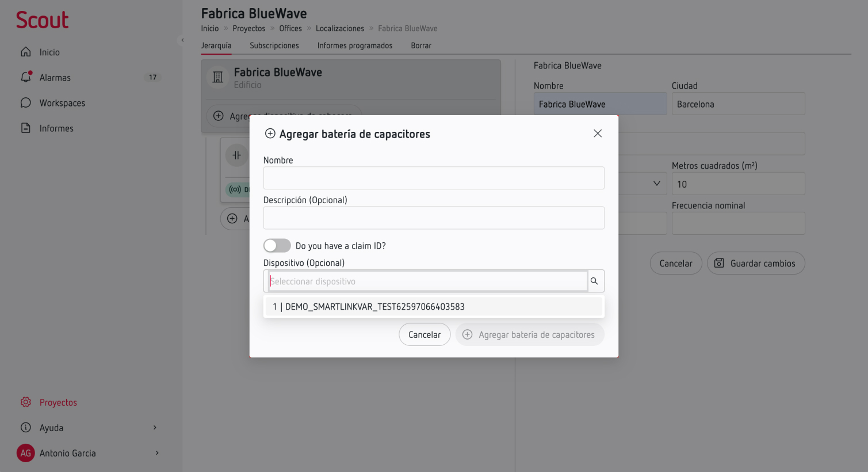Open the dropdown next to Metros cuadrados
Screen dimensions: 868x472
click(656, 184)
